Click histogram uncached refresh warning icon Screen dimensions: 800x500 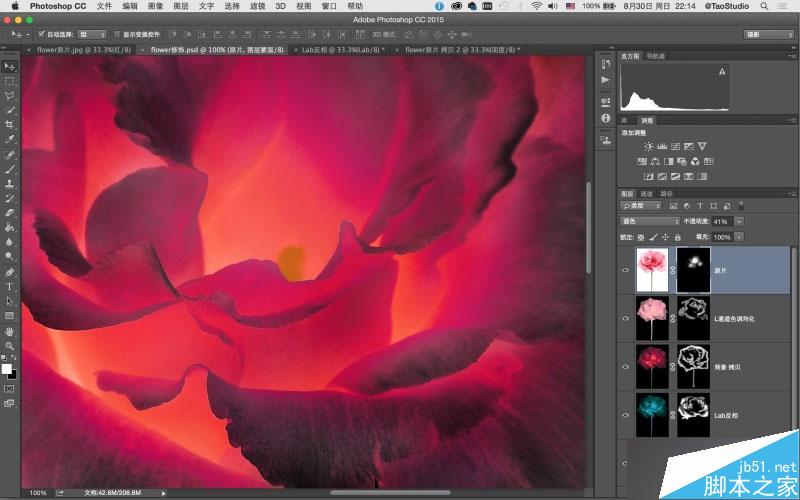pos(721,72)
